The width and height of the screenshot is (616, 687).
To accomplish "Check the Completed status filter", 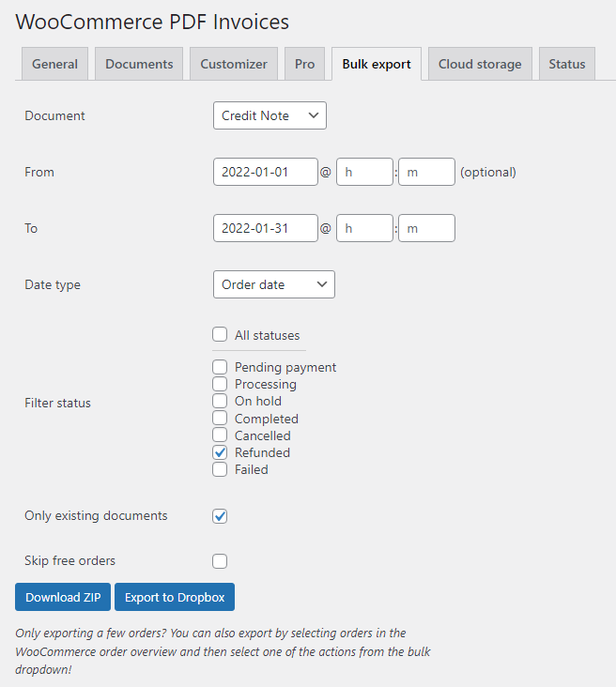I will (220, 418).
